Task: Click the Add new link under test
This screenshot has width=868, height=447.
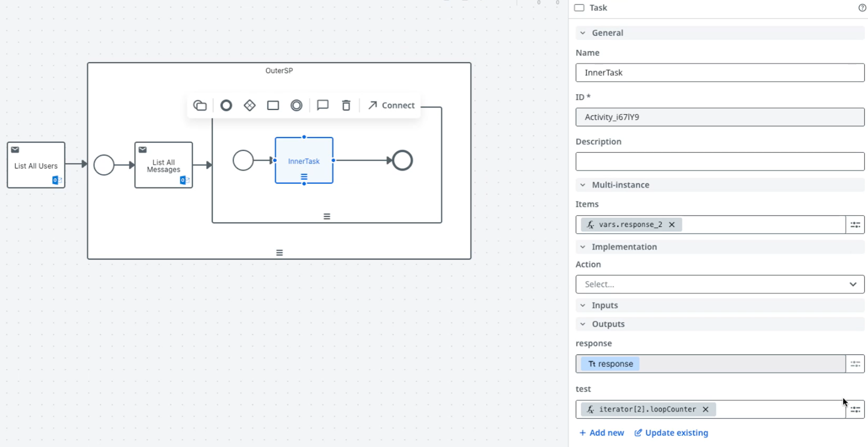Action: [602, 433]
